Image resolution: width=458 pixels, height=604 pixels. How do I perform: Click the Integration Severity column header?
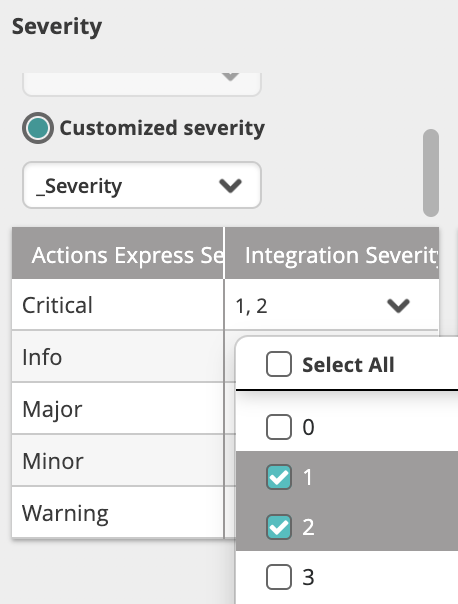[x=332, y=253]
